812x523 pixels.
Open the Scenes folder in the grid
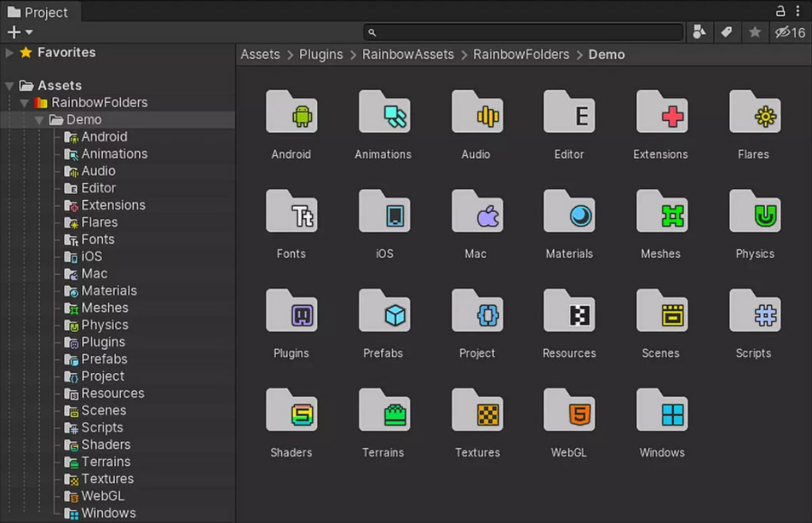662,311
